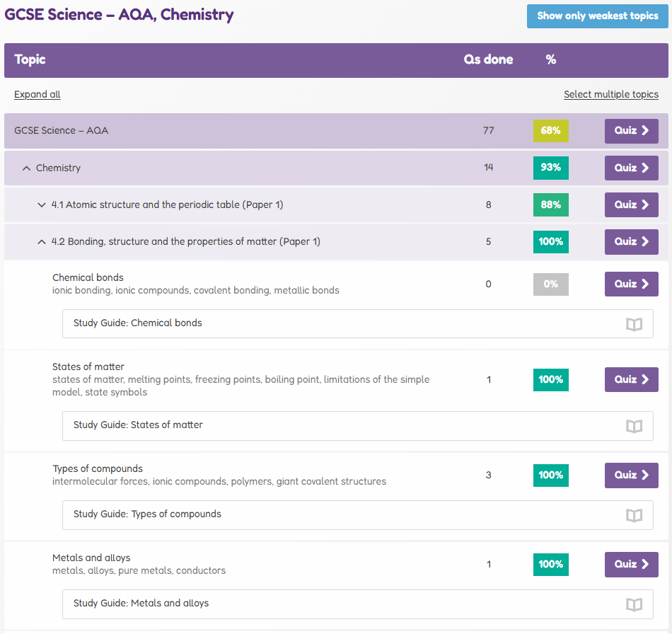Click the 100% badge for Types of compounds
The width and height of the screenshot is (672, 634).
pos(551,475)
